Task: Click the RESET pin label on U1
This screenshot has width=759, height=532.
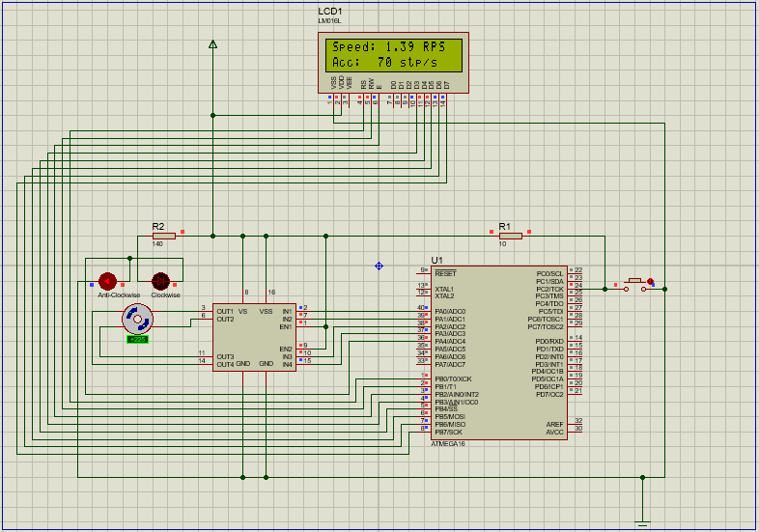Action: tap(445, 273)
